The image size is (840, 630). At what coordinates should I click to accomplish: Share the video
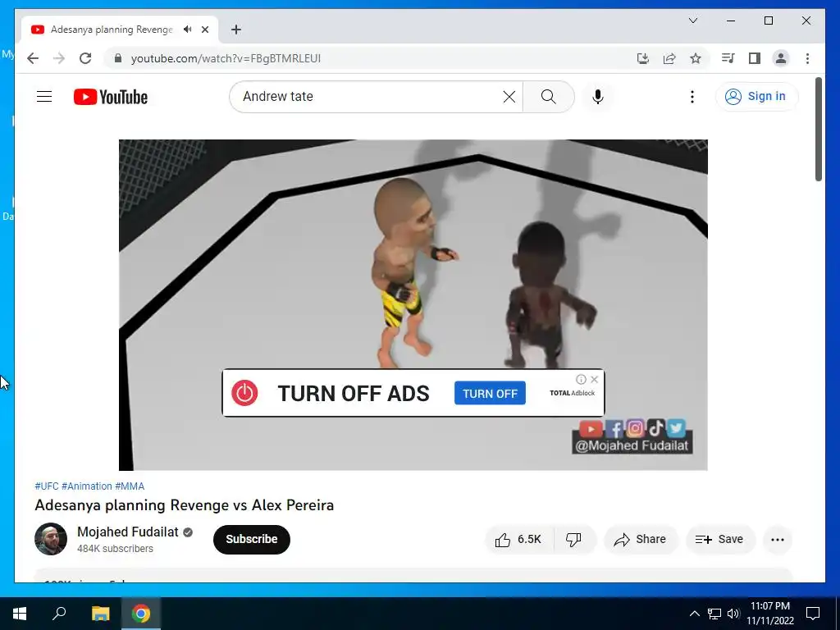pyautogui.click(x=640, y=540)
